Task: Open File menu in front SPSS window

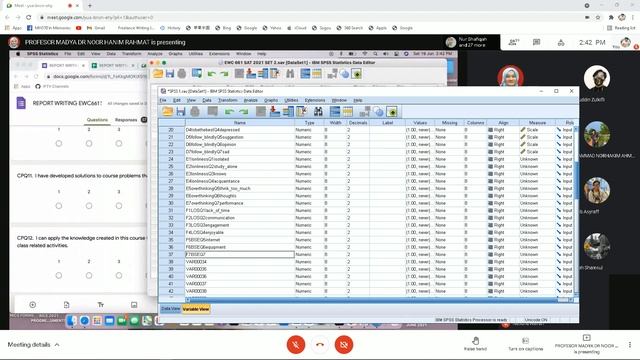Action: [x=163, y=100]
